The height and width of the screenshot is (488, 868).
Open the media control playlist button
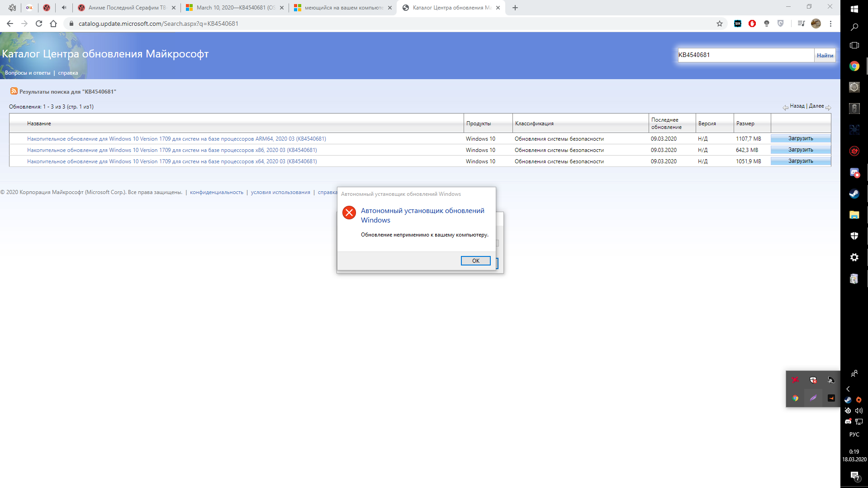801,24
